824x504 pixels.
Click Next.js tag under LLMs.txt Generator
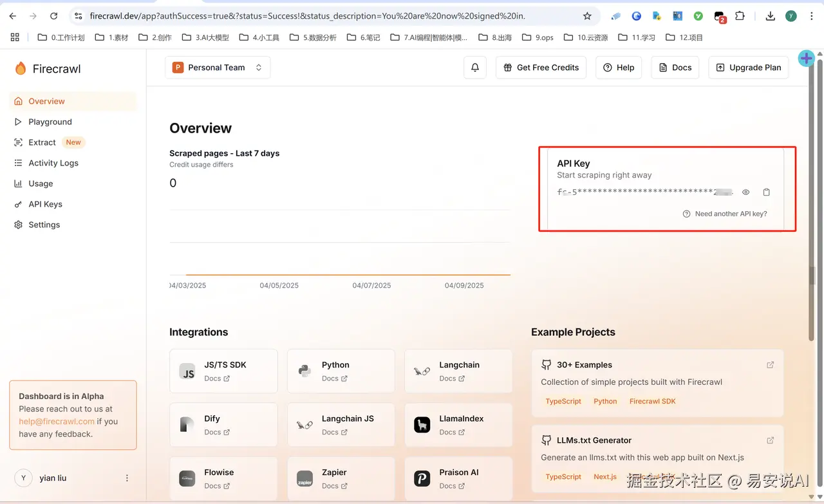click(x=605, y=477)
